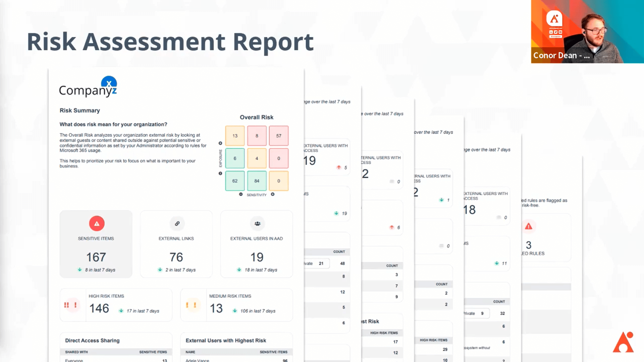Click the red Sensitive Items warning icon
The image size is (644, 362).
point(97,224)
